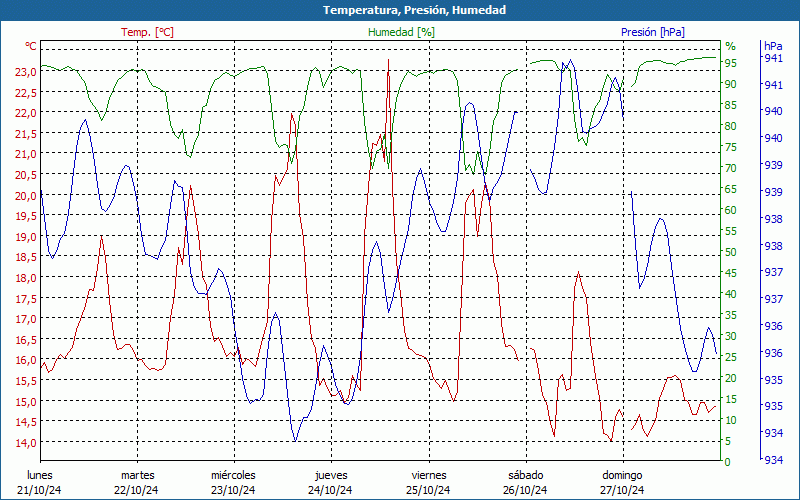The width and height of the screenshot is (800, 500).
Task: Click '22,5' on the temperature axis
Action: [26, 93]
